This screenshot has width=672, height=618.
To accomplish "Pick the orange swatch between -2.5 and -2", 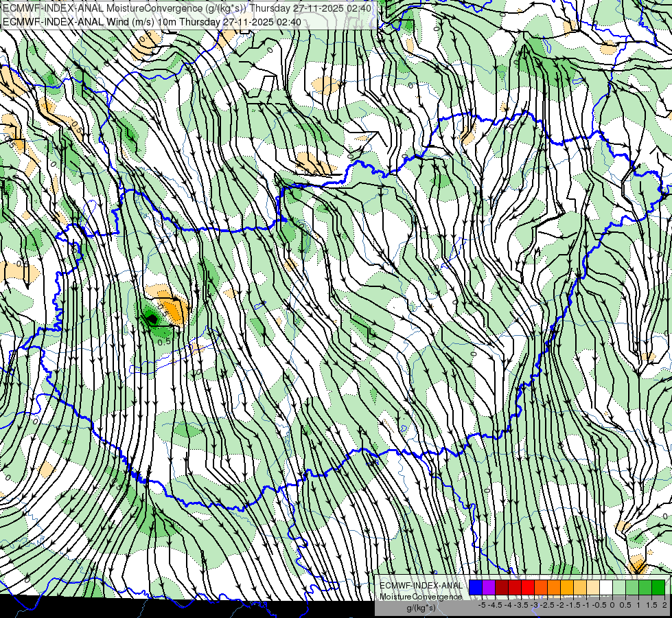I will click(554, 587).
